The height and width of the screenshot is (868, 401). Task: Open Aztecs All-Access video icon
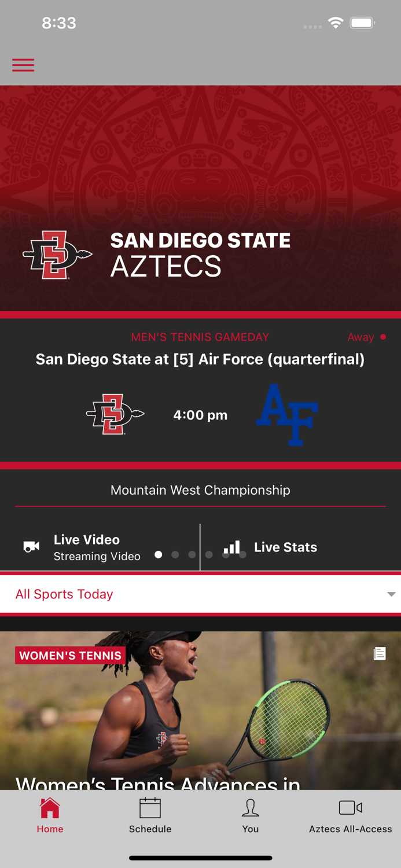point(350,808)
